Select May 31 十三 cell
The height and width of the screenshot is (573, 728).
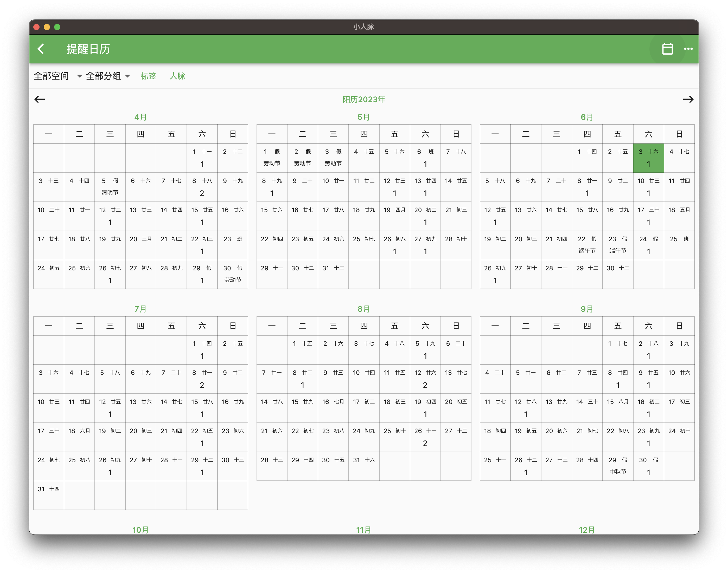coord(333,275)
